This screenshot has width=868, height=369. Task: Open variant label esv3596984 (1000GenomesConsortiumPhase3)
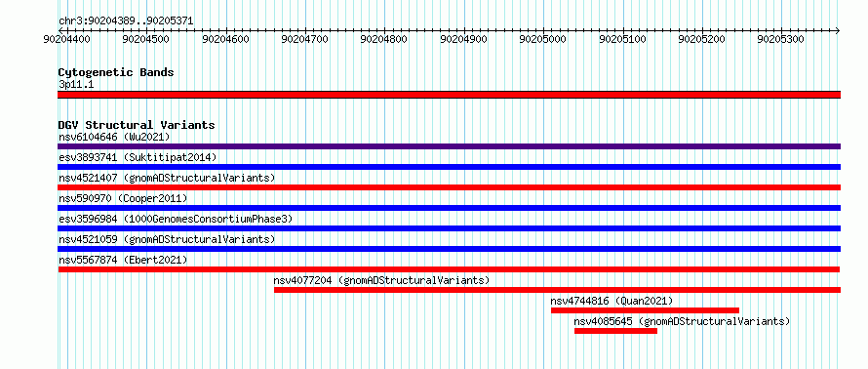176,219
